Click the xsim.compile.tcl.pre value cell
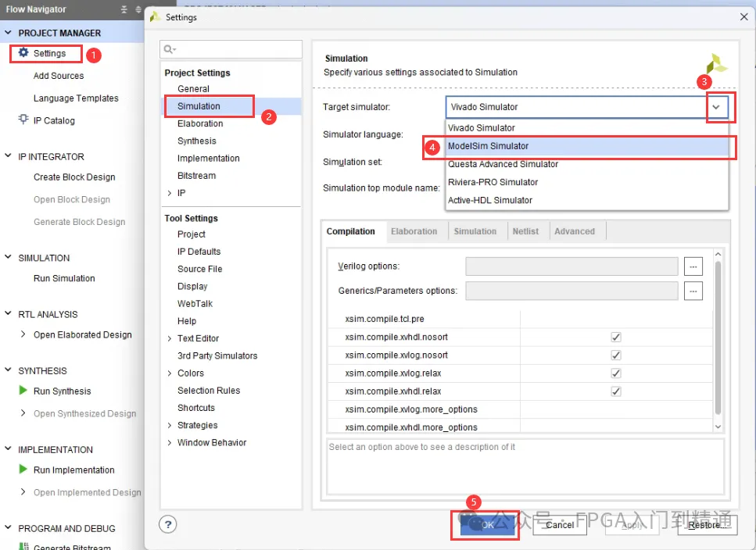Screen dimensions: 756x550 (x=616, y=319)
